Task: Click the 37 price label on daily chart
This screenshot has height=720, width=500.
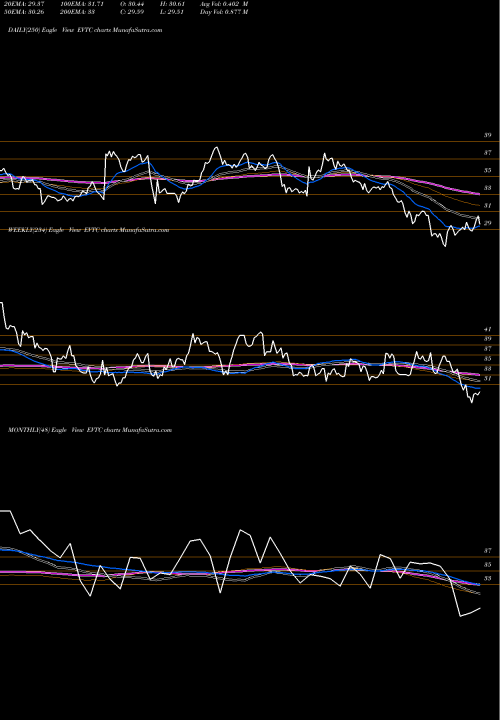Action: (488, 153)
